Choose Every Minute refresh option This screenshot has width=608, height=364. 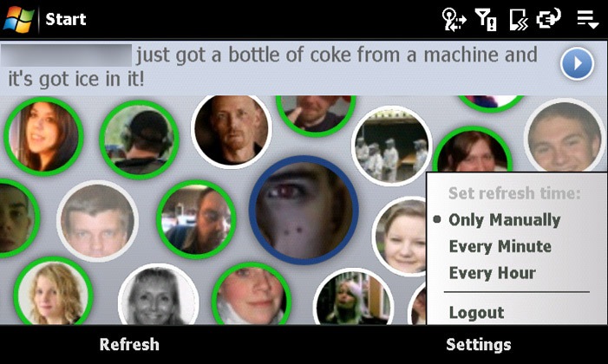tap(500, 246)
